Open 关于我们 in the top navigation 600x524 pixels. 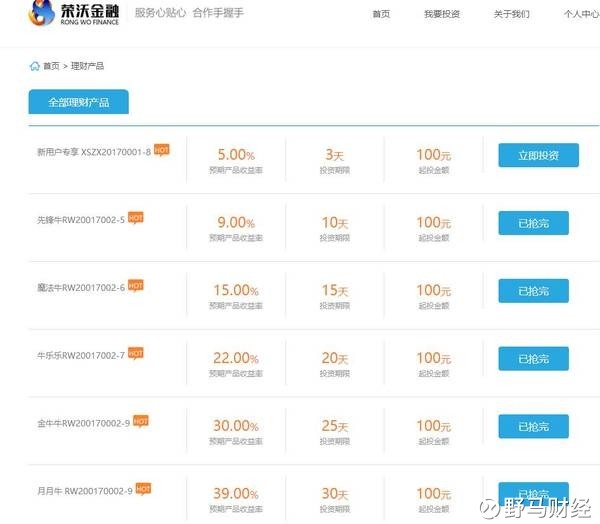click(x=512, y=14)
